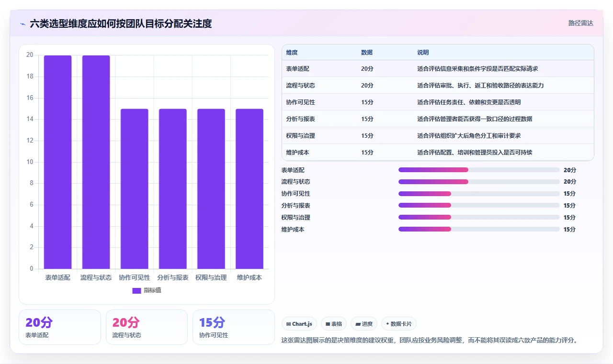
Task: Open the 协作可见性 15分 data card
Action: click(x=234, y=327)
